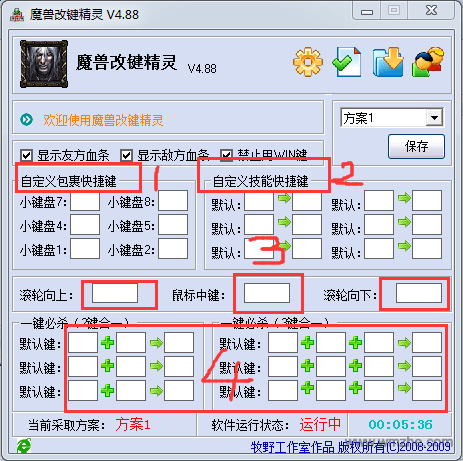Screen dimensions: 463x461
Task: Click the 自定义包裹快捷键 group label
Action: tap(69, 181)
